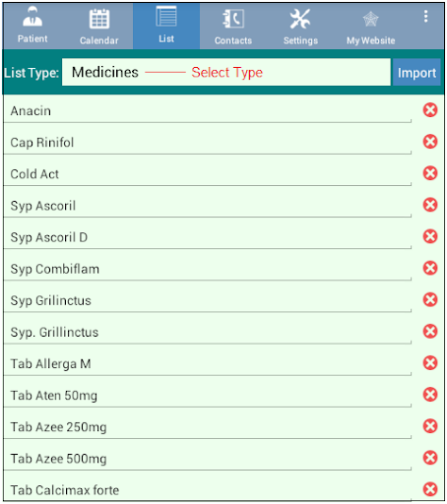Viewport: 447px width, 504px height.
Task: Delete Tab Azee 500mg entry
Action: click(x=430, y=458)
